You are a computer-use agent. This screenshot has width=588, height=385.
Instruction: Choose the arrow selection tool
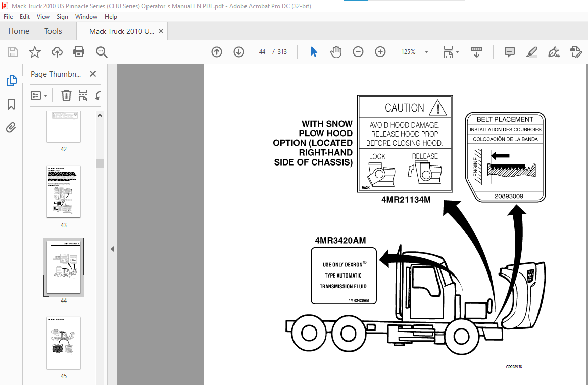point(314,51)
